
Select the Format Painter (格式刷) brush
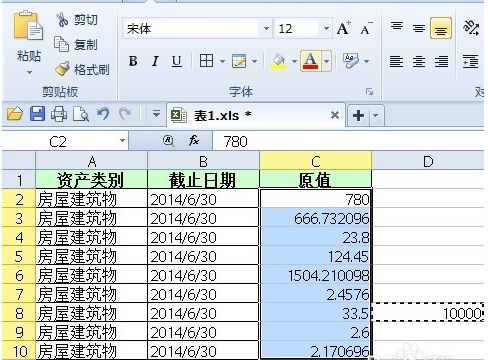click(x=82, y=69)
